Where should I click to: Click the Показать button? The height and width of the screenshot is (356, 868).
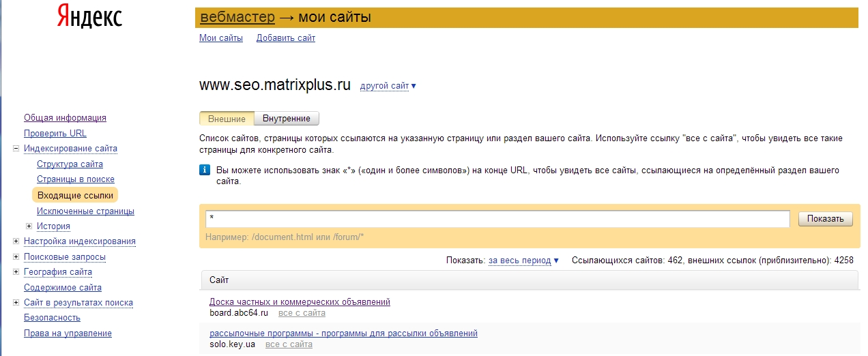[x=826, y=219]
